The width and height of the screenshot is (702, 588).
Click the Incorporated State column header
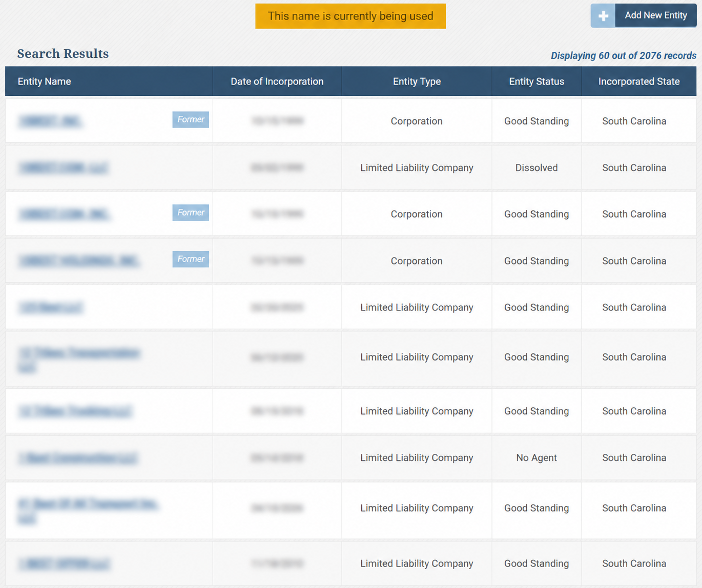coord(639,81)
